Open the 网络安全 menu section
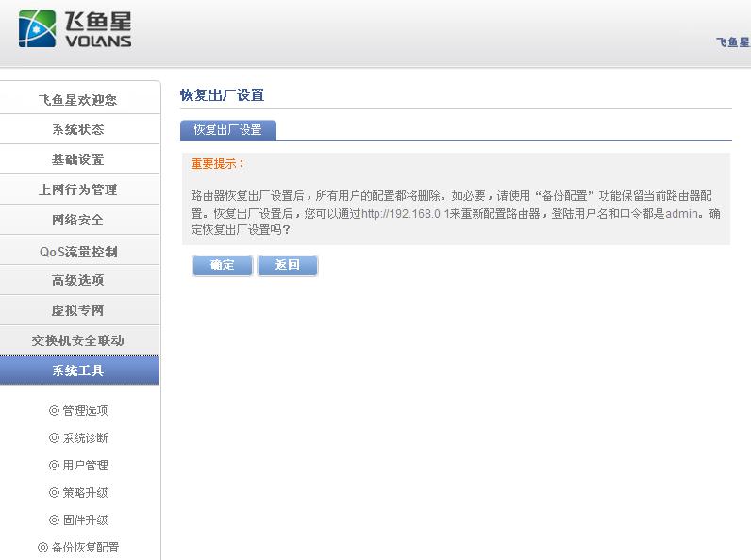The width and height of the screenshot is (751, 560). coord(78,220)
